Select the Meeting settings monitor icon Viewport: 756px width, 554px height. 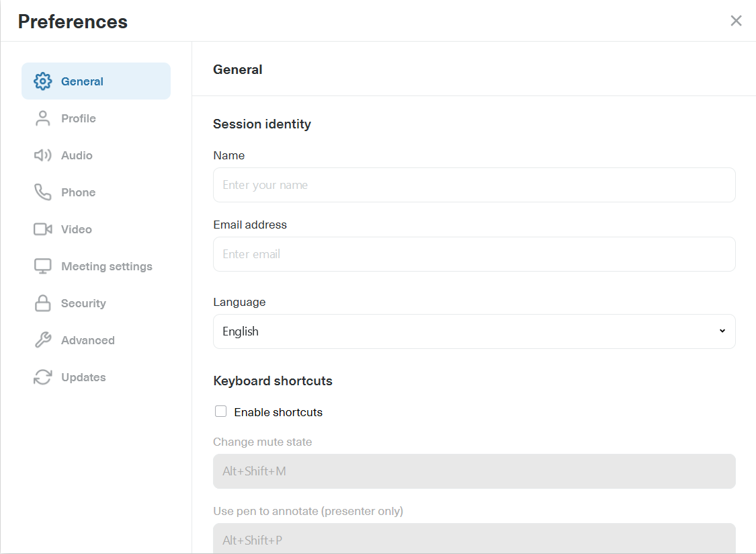pos(42,266)
